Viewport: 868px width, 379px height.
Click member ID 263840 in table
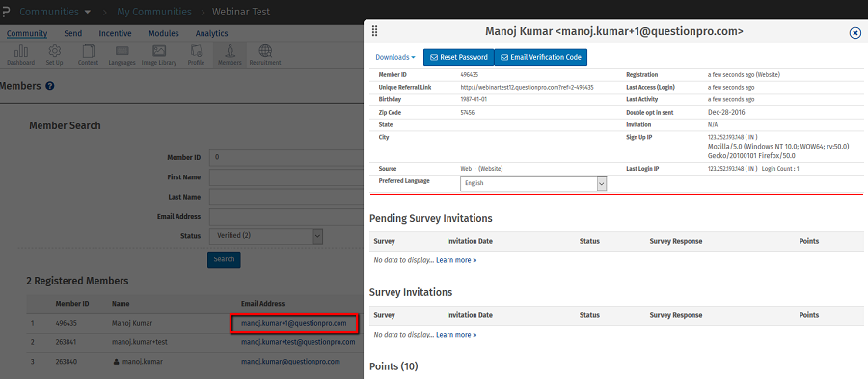[66, 362]
